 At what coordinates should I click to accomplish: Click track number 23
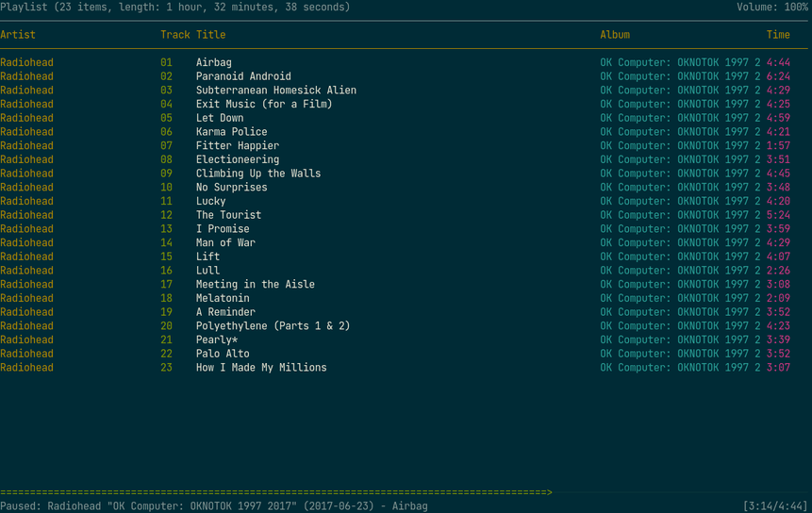click(x=166, y=368)
